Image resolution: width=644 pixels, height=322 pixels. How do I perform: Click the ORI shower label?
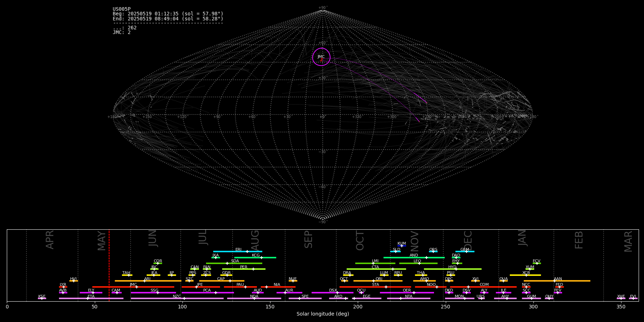coord(379,279)
